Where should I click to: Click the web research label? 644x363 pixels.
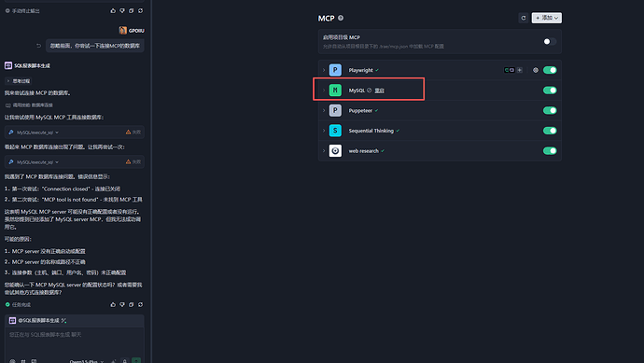pyautogui.click(x=363, y=150)
